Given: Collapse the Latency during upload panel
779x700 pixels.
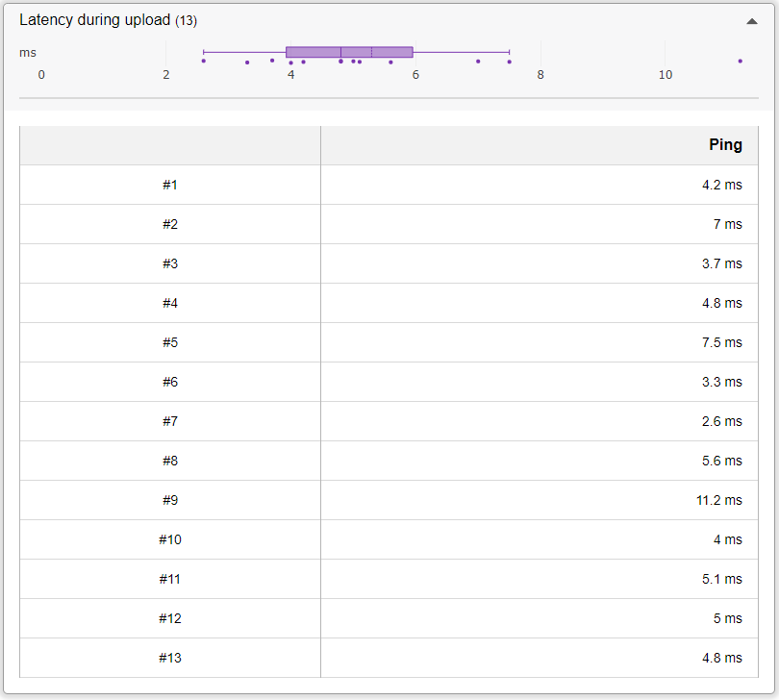Looking at the screenshot, I should [x=752, y=21].
